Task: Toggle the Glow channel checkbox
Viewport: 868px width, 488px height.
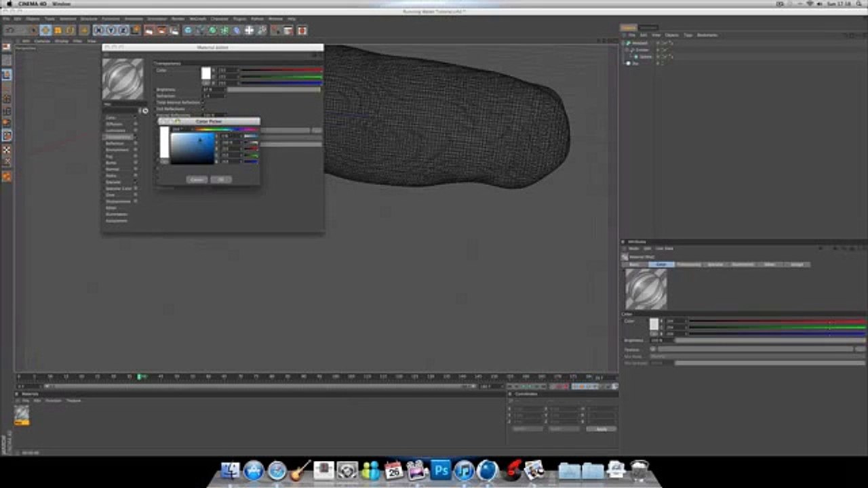Action: pos(136,195)
